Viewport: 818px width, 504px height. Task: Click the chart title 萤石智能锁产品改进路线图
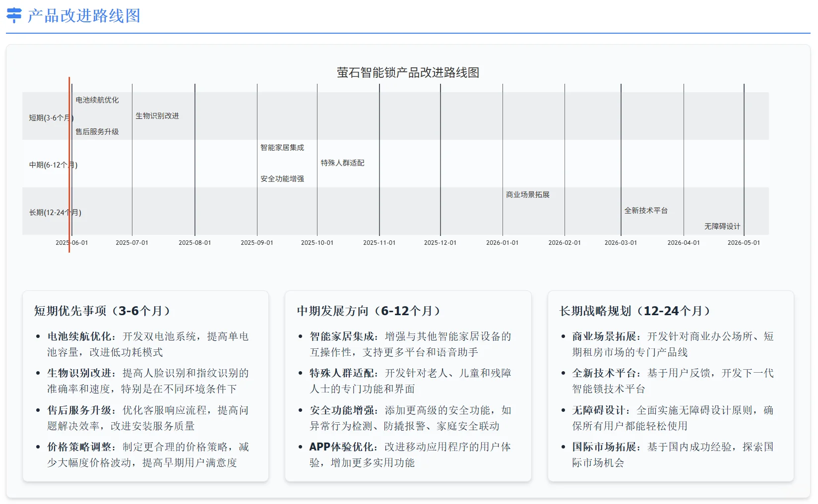pyautogui.click(x=408, y=72)
